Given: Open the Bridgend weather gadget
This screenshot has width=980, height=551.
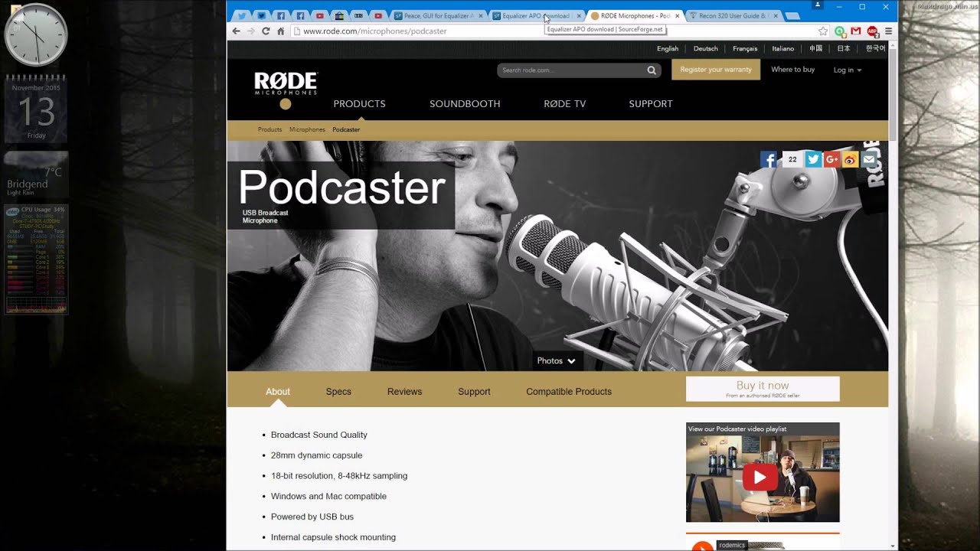Looking at the screenshot, I should [36, 174].
